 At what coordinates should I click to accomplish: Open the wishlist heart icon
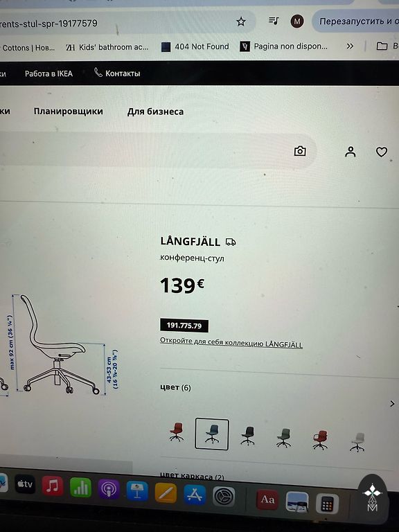pos(382,152)
